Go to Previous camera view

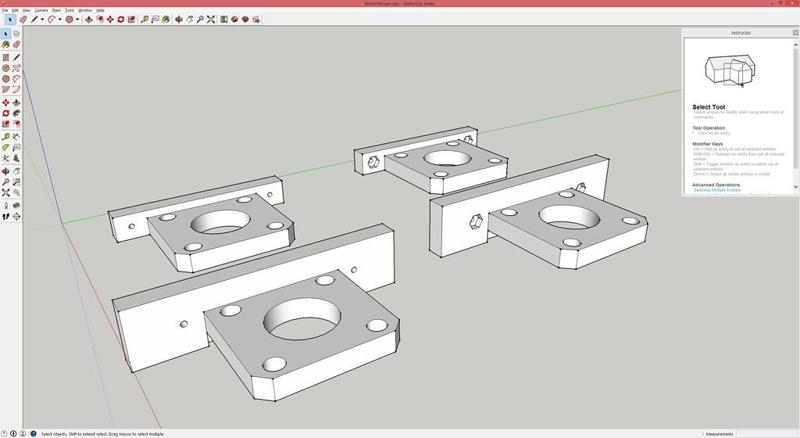click(16, 192)
